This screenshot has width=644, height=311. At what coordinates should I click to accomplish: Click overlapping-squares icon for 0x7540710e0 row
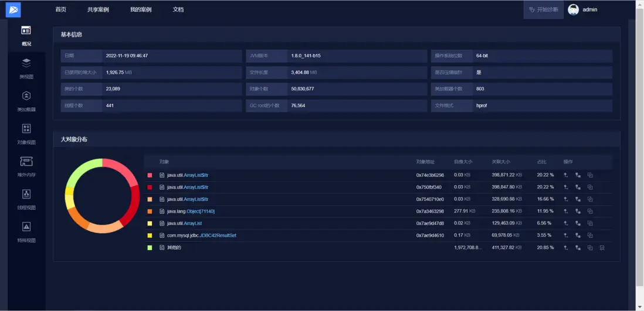(590, 199)
